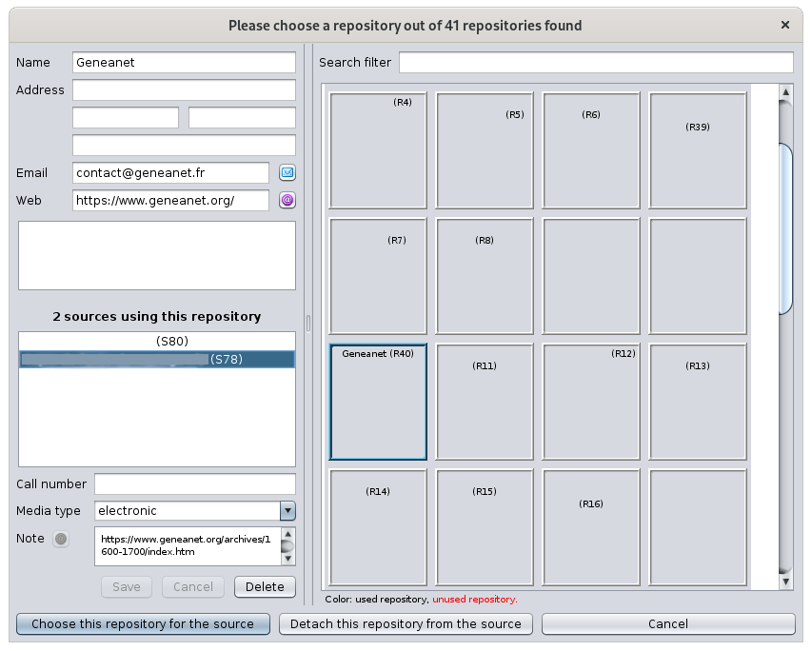812x651 pixels.
Task: Click the large address notes text area
Action: pyautogui.click(x=157, y=255)
